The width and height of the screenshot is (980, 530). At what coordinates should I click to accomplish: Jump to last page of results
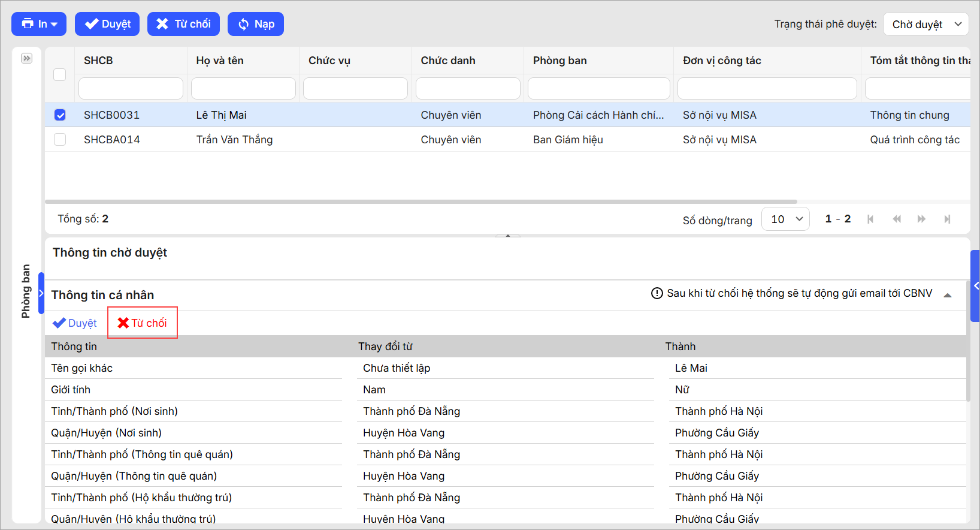(x=947, y=219)
